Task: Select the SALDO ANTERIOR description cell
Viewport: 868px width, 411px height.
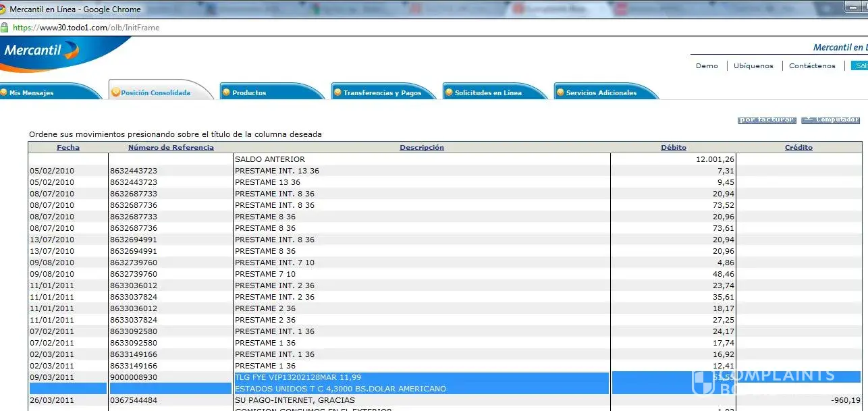Action: pos(269,159)
